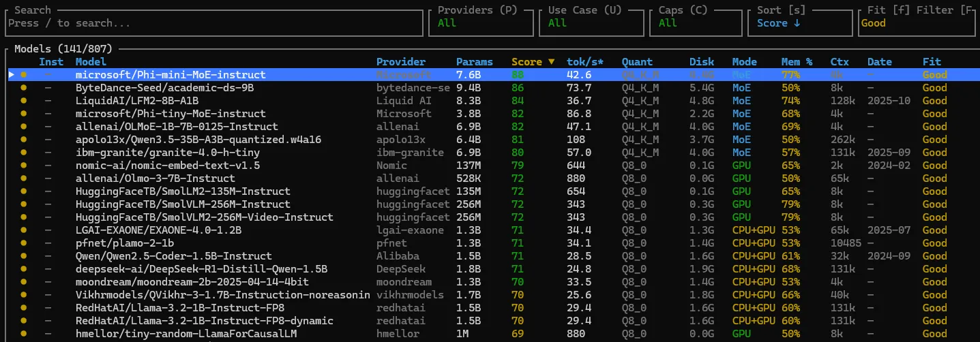The image size is (980, 342).
Task: Click the Disk column header
Action: pos(702,62)
